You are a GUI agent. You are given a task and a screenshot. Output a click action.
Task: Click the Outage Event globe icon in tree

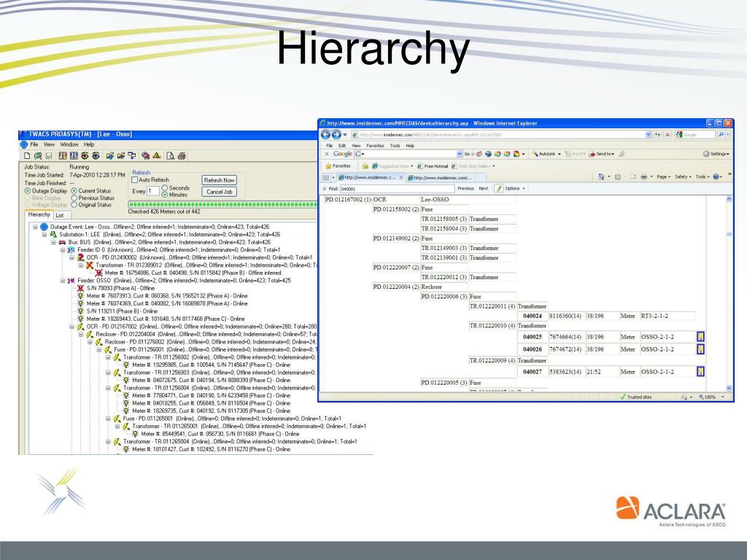[44, 227]
